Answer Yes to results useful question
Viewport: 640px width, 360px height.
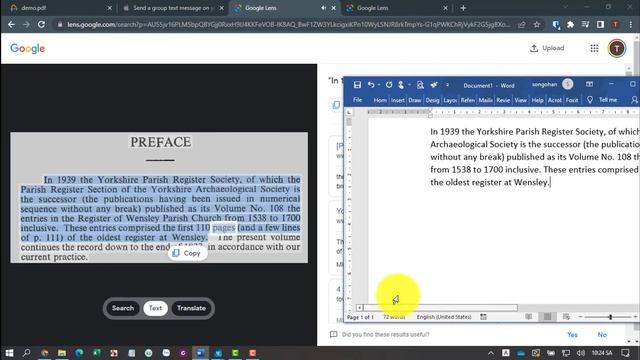coord(572,335)
